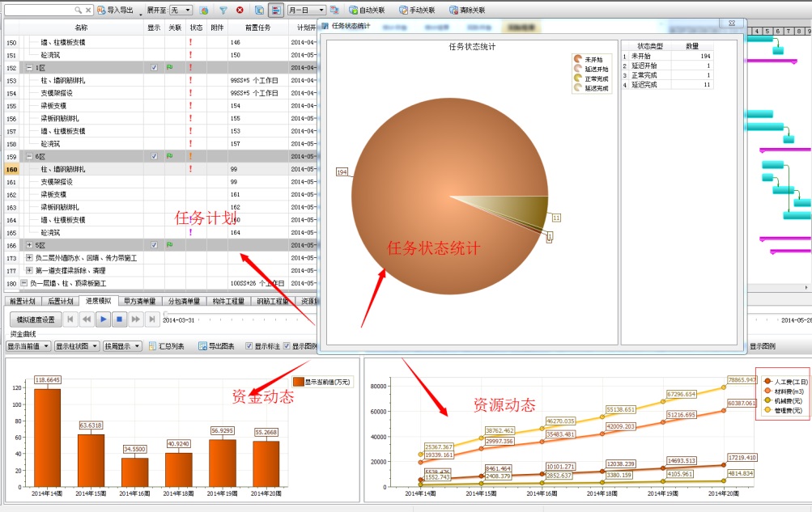This screenshot has height=512, width=812.
Task: Jump to simulation start with skip-first button
Action: (x=70, y=319)
